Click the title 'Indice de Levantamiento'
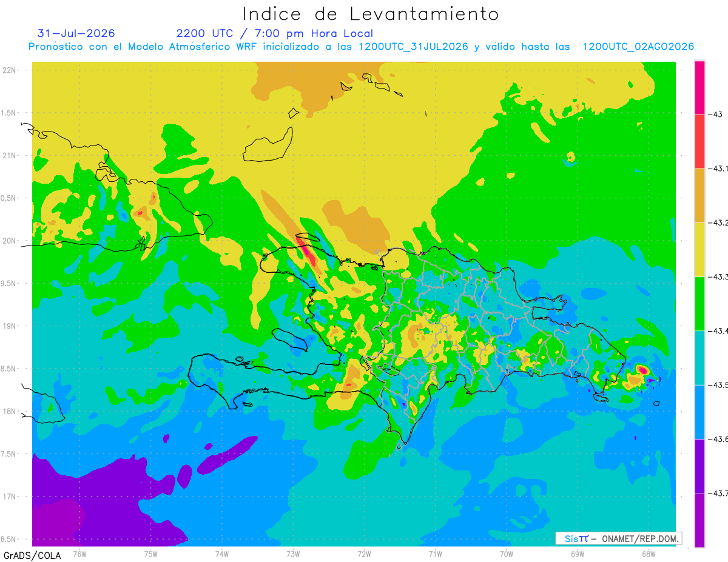 [x=371, y=14]
